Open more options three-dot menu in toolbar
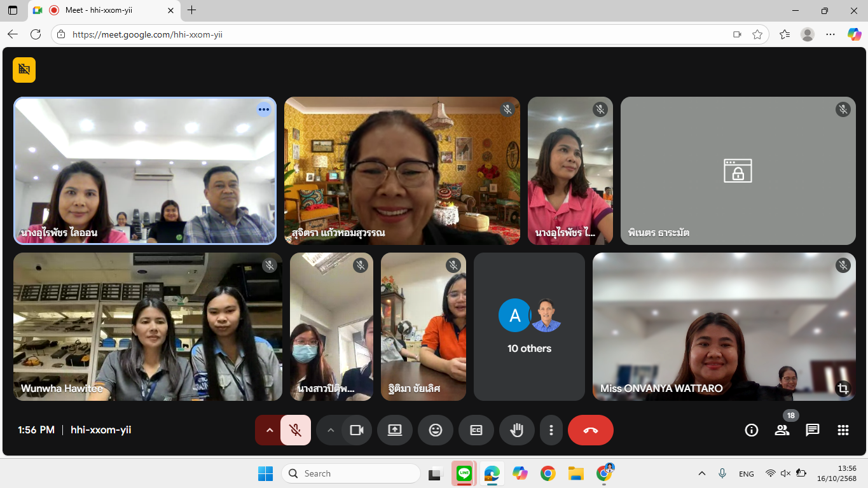The width and height of the screenshot is (868, 488). tap(551, 430)
